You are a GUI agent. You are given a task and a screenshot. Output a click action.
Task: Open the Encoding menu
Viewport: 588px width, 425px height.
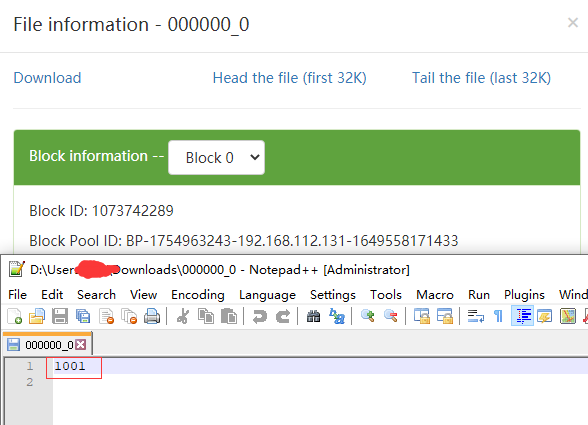pos(198,294)
